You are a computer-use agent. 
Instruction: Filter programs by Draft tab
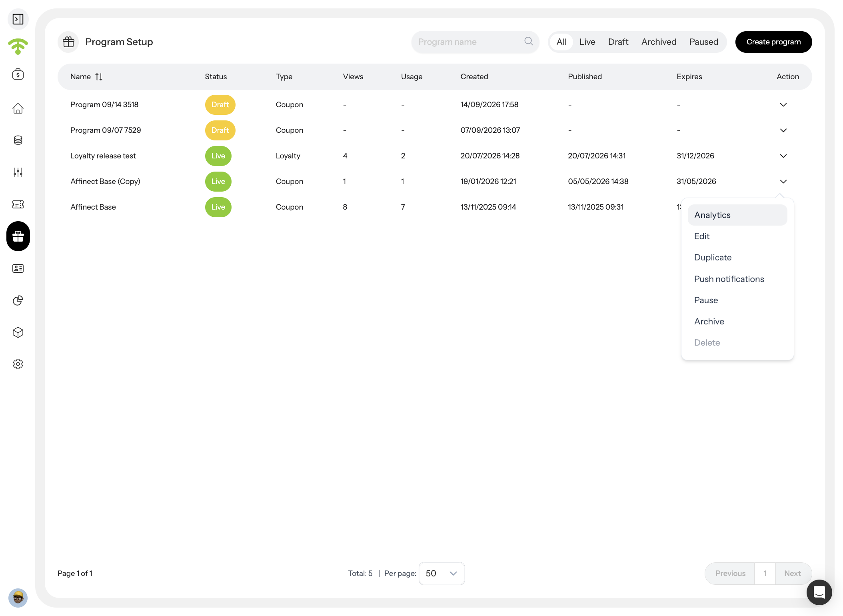point(618,42)
